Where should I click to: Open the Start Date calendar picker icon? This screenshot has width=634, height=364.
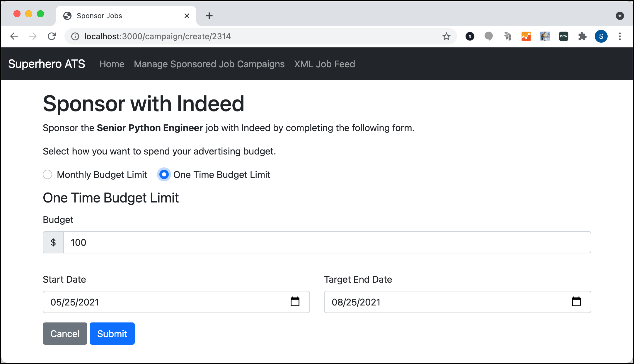pyautogui.click(x=295, y=302)
